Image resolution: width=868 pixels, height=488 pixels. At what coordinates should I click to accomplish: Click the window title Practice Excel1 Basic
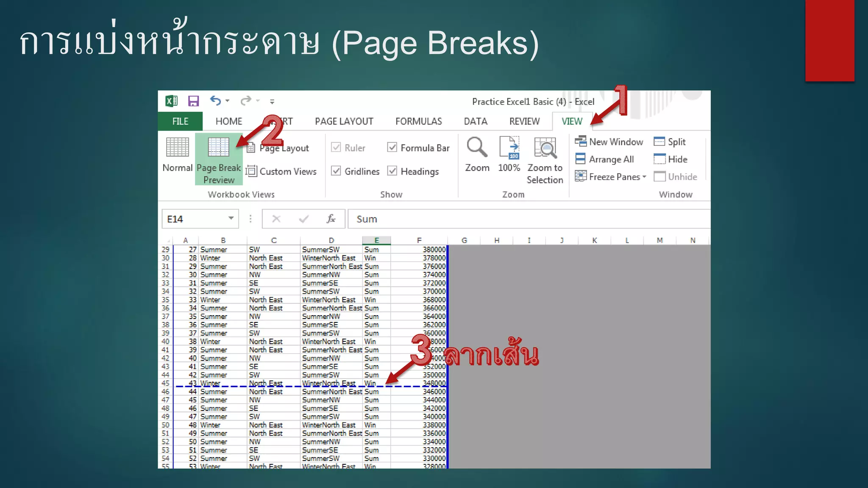pos(533,102)
